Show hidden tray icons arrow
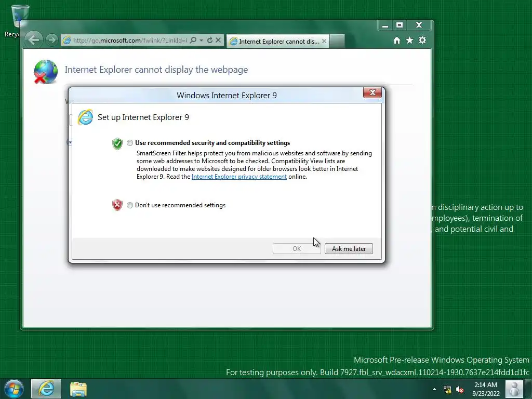 pos(435,390)
